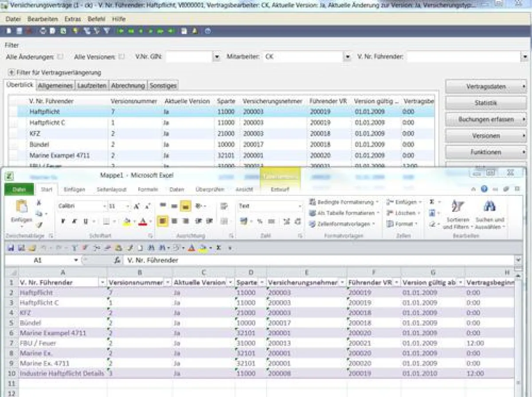The width and height of the screenshot is (532, 397).
Task: Expand Filter für Vertragsverlängerung
Action: point(11,72)
